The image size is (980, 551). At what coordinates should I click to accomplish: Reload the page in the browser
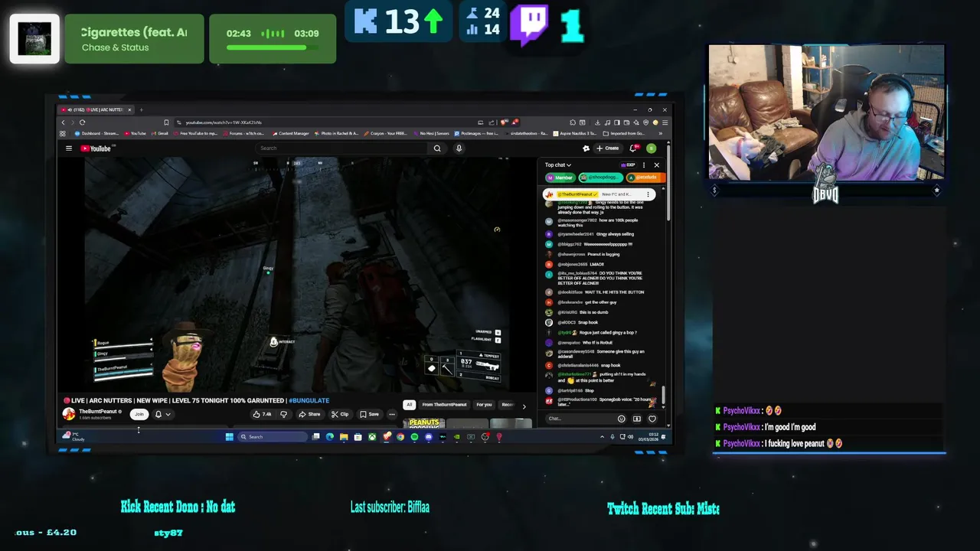point(82,122)
